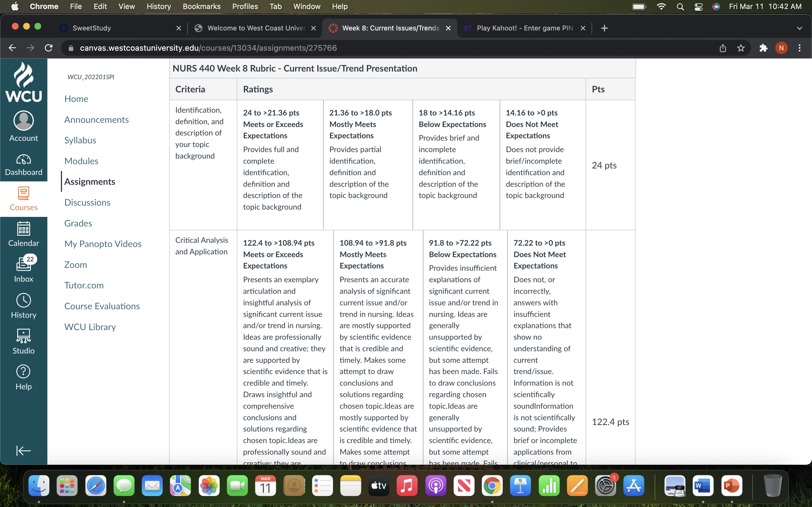812x507 pixels.
Task: Expand the tab search dropdown arrow
Action: [799, 28]
